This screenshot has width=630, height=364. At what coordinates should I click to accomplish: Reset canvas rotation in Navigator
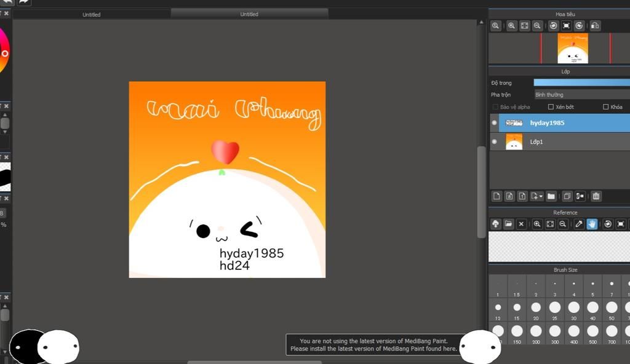[566, 26]
